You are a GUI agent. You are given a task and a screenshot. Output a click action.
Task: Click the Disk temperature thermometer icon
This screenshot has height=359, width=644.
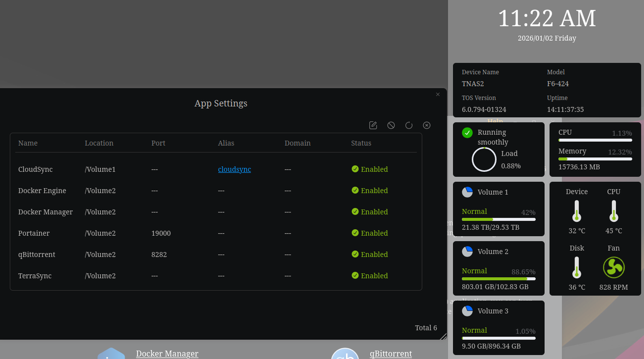tap(577, 267)
